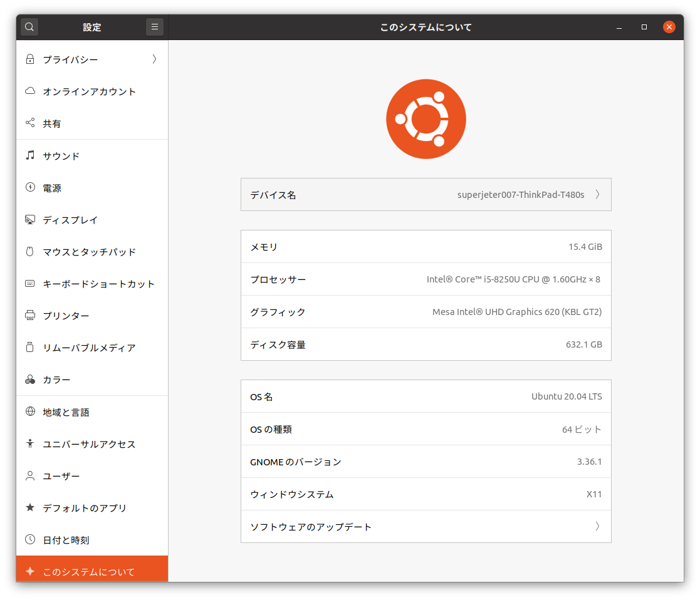Open キーボードショートカット settings

pyautogui.click(x=92, y=284)
